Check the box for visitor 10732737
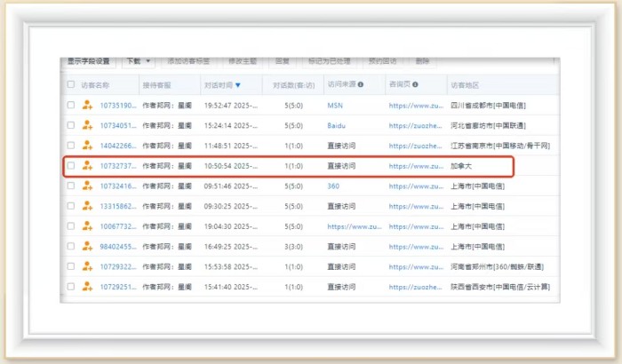The height and width of the screenshot is (364, 622). click(x=71, y=166)
